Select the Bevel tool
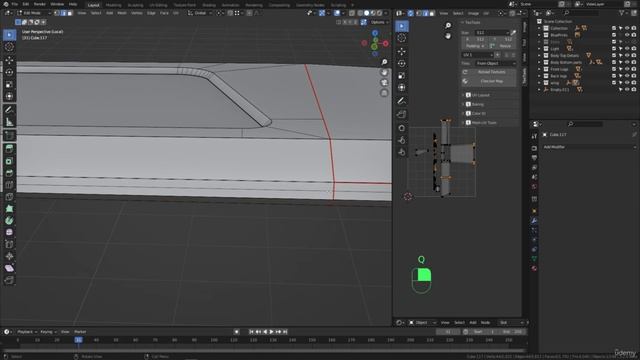This screenshot has width=640, height=360. (9, 173)
